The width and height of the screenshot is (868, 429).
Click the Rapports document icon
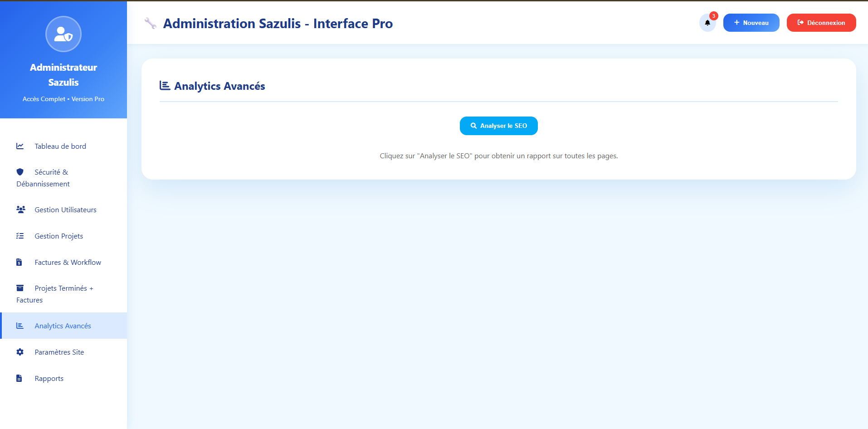click(20, 378)
